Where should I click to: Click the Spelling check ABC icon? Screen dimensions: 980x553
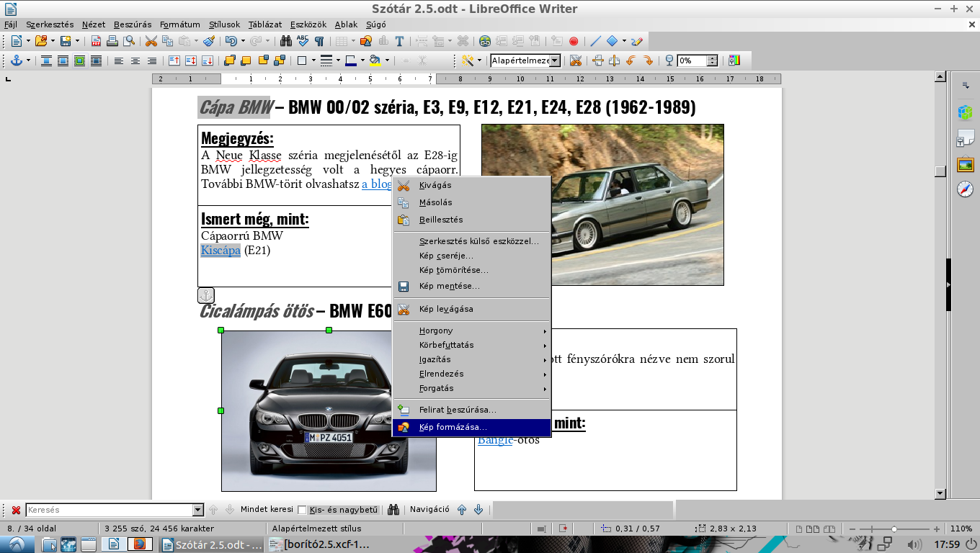[303, 41]
